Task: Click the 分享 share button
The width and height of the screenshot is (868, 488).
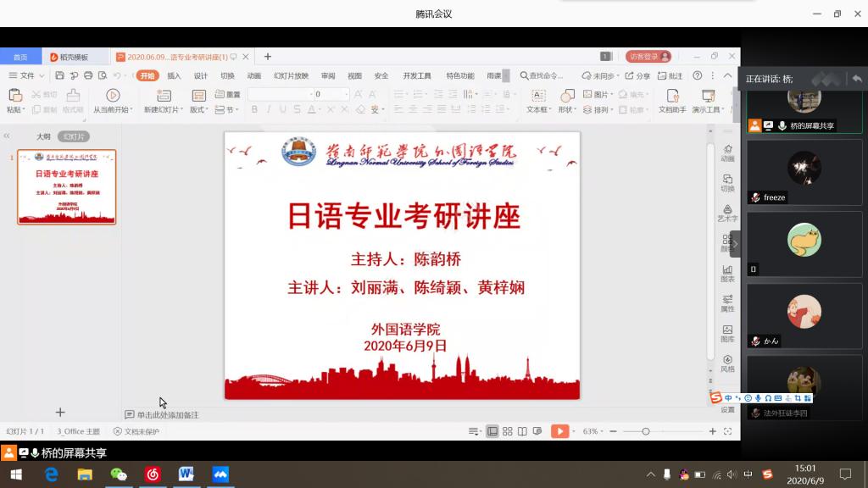Action: [638, 75]
